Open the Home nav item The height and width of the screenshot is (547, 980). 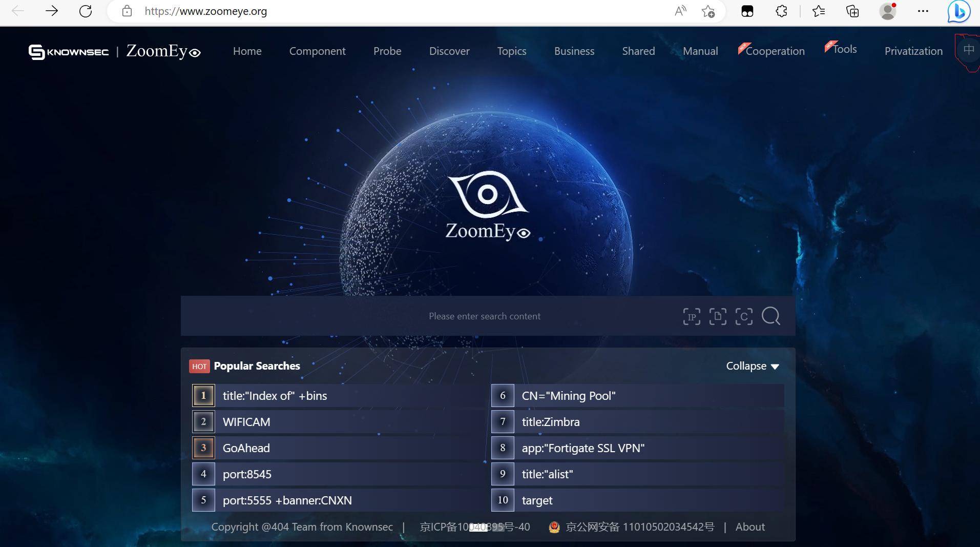point(247,51)
